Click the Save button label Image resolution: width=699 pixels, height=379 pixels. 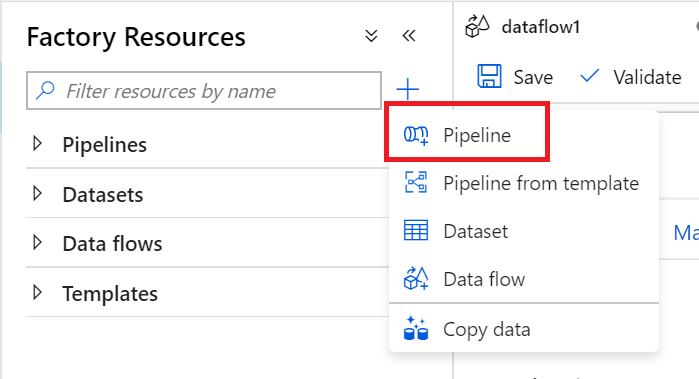pos(533,77)
